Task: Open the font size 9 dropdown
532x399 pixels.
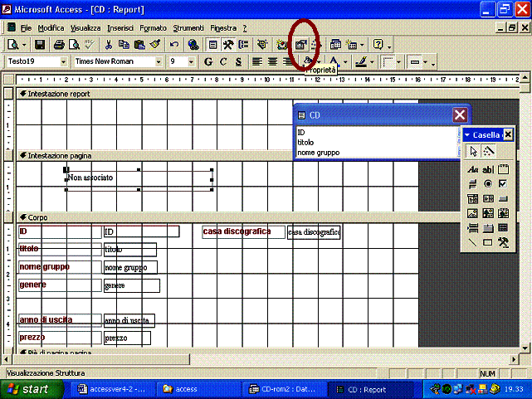Action: coord(191,61)
